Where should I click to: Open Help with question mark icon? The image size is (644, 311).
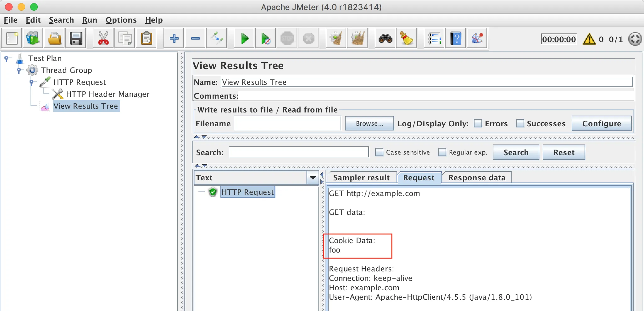(x=456, y=38)
